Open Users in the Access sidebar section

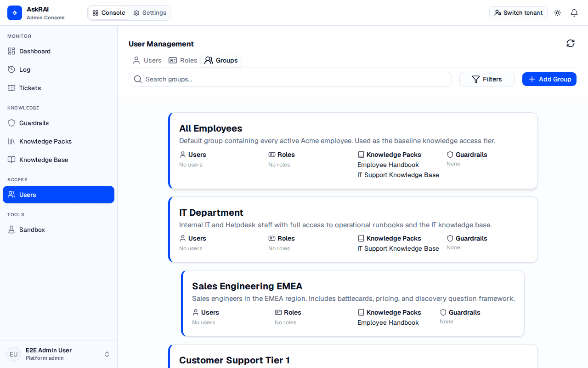[58, 195]
